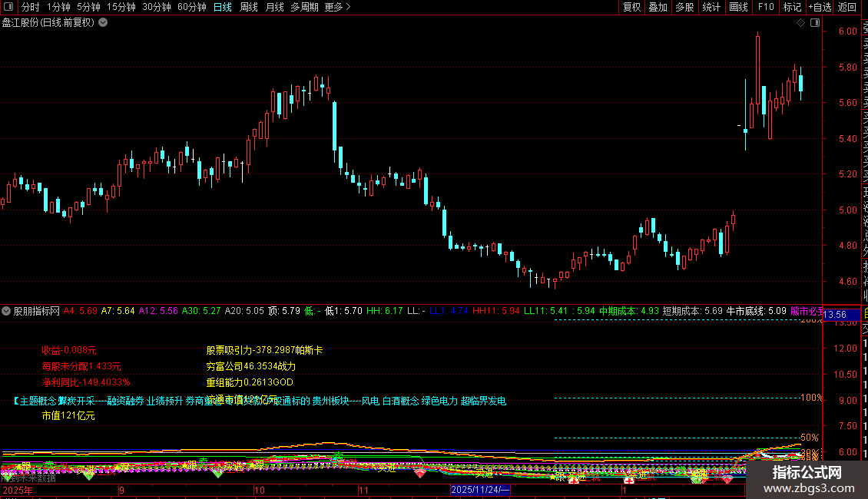
Task: Open the 股朋指标网 indicator dropdown arrow
Action: point(6,311)
